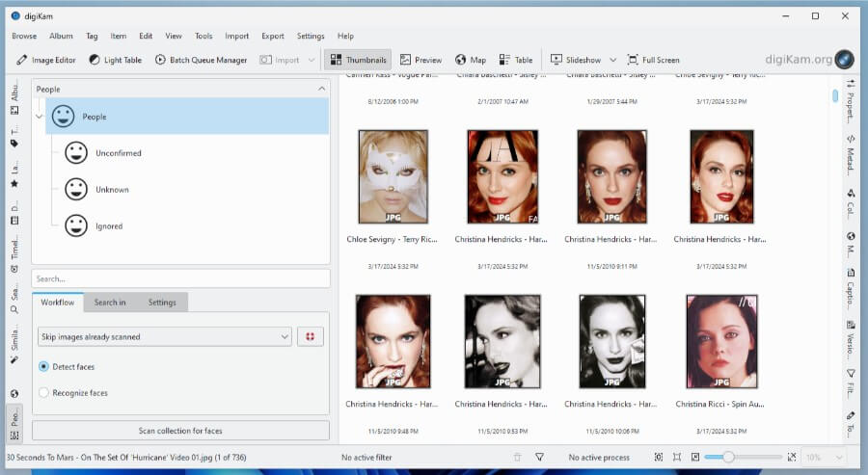Toggle the Thumbnails view button
The image size is (868, 475).
coord(358,60)
